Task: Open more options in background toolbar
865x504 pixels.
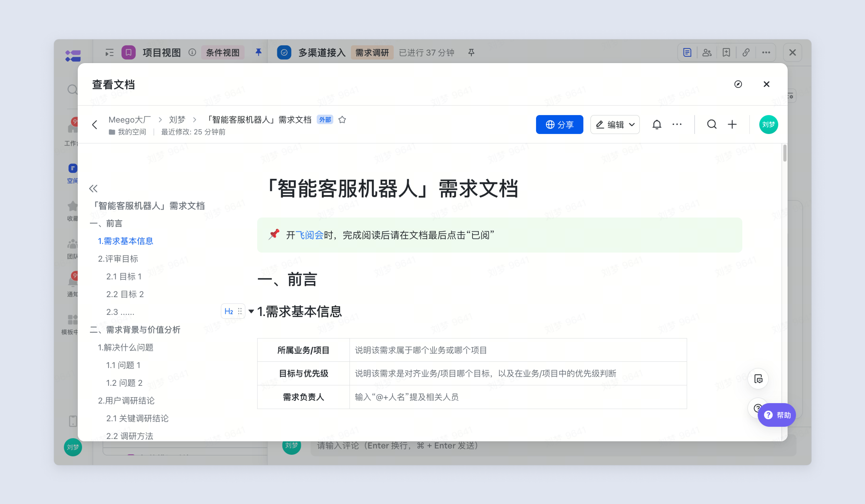Action: (766, 52)
